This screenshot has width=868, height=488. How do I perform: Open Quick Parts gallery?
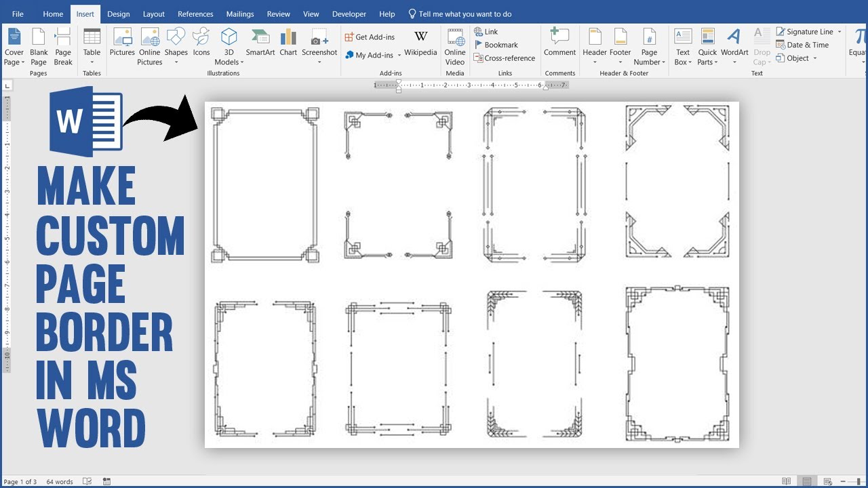[x=707, y=47]
